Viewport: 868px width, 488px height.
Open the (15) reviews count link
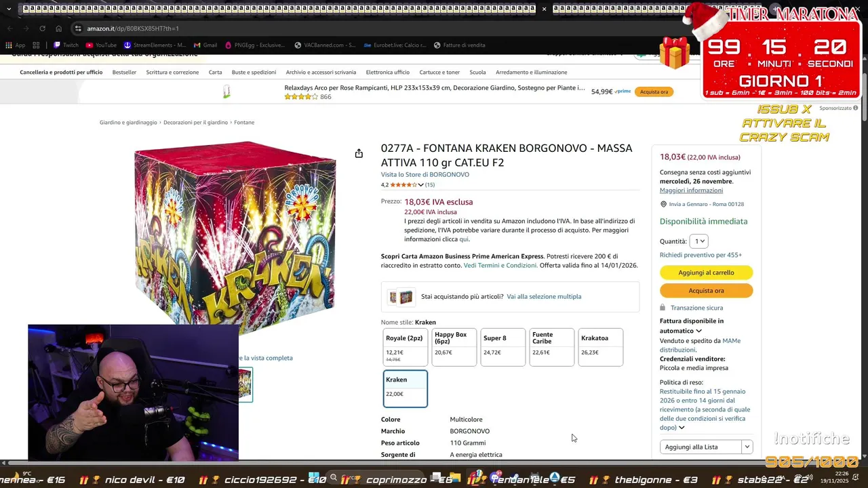click(430, 185)
